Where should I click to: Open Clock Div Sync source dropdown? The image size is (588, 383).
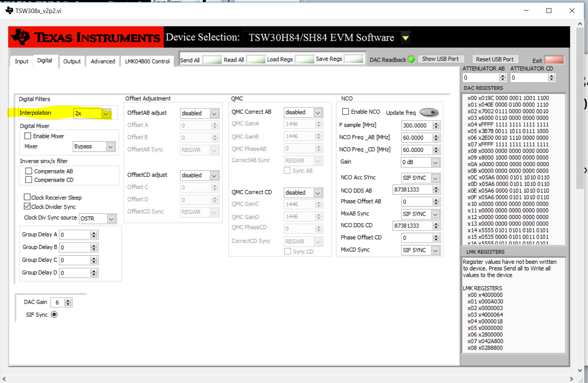111,219
